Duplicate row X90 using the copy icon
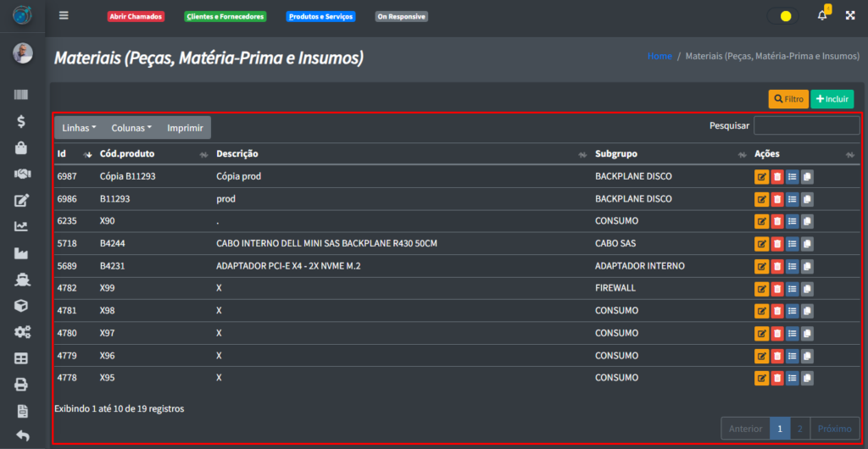The height and width of the screenshot is (449, 868). [807, 221]
